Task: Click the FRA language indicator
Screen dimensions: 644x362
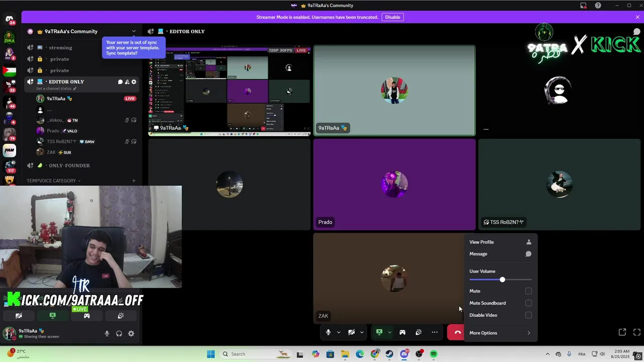Action: [582, 354]
